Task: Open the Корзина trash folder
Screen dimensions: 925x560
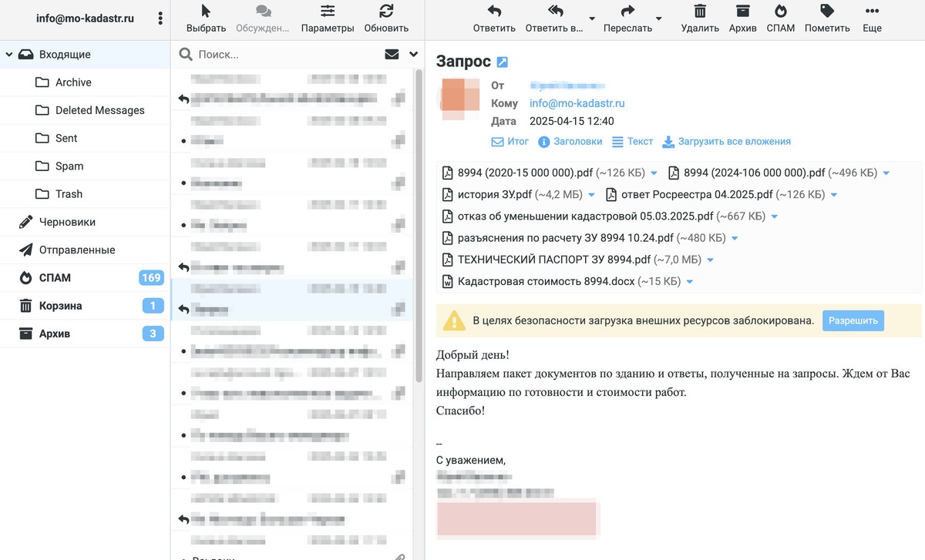Action: [85, 306]
